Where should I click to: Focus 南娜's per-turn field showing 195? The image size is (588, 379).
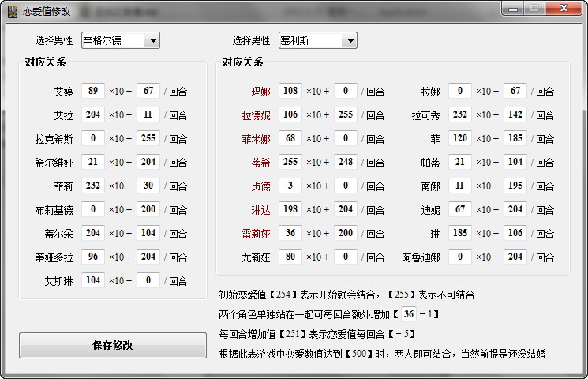pos(515,186)
